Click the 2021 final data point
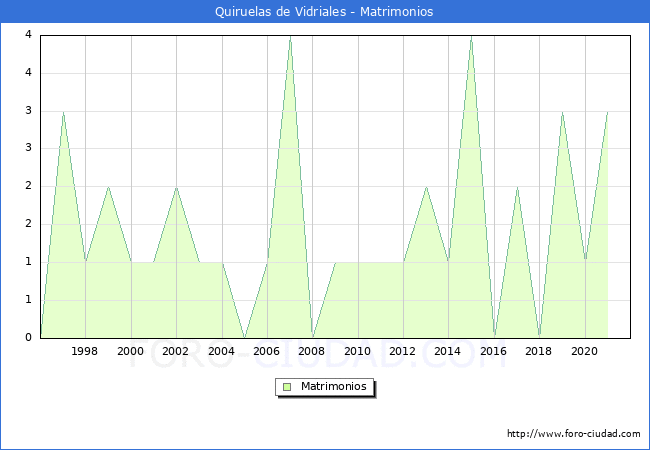The height and width of the screenshot is (450, 650). point(607,112)
